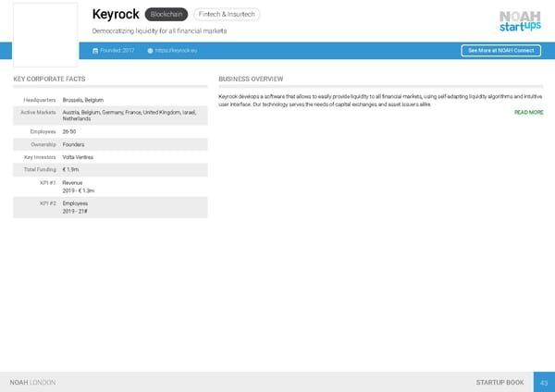555x392 pixels.
Task: Click the page number 45 box
Action: (x=544, y=382)
